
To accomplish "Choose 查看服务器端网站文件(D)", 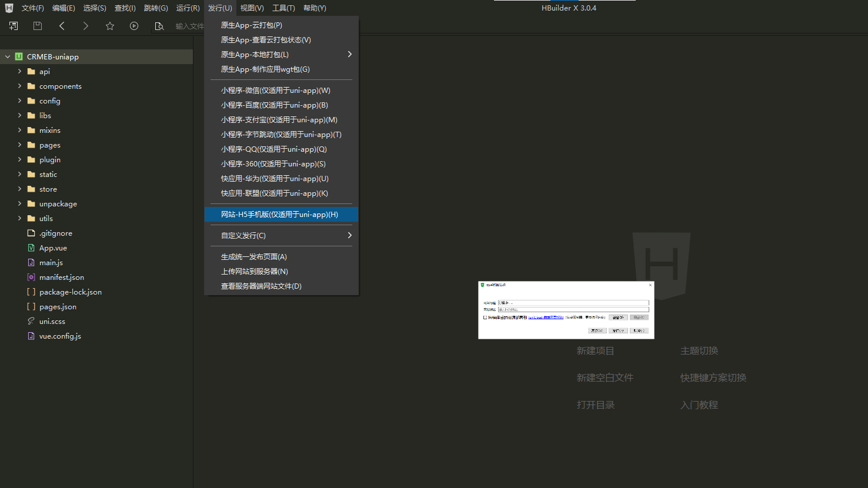I will click(281, 286).
